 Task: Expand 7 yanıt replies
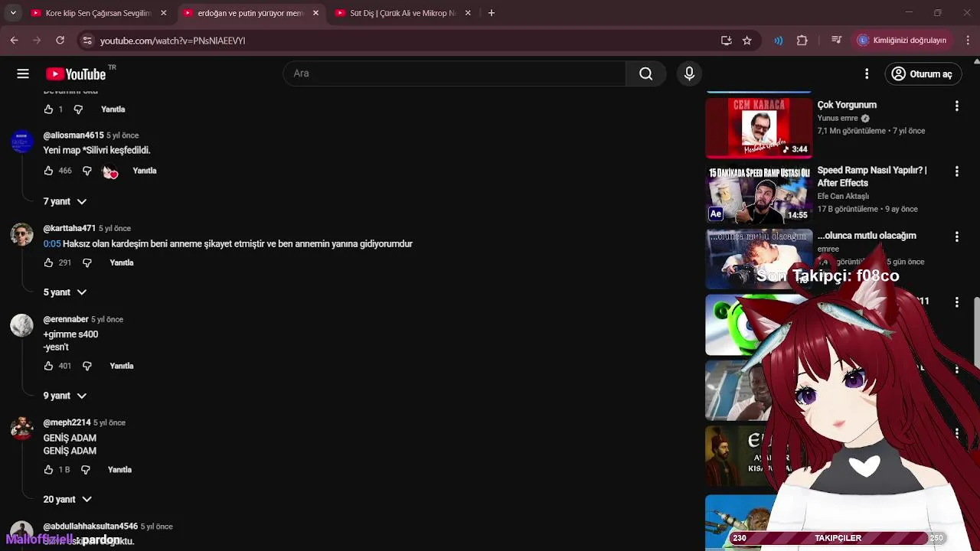[64, 201]
